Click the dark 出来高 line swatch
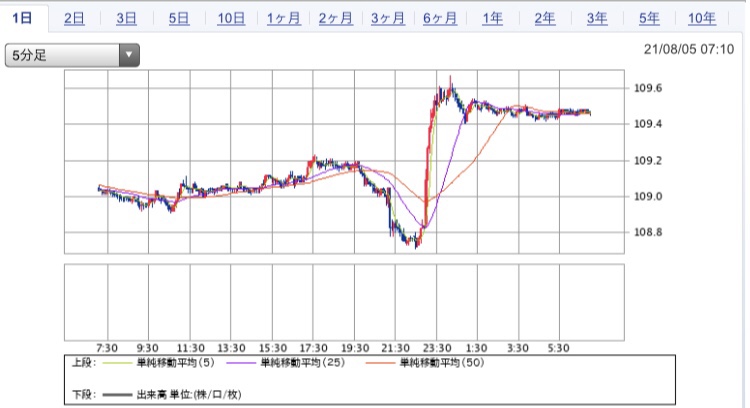 [x=117, y=395]
